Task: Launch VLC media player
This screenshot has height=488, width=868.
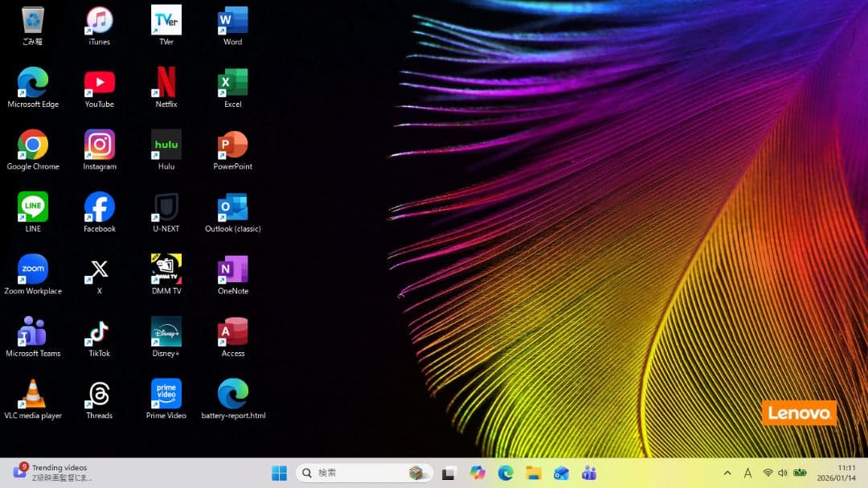Action: tap(32, 394)
